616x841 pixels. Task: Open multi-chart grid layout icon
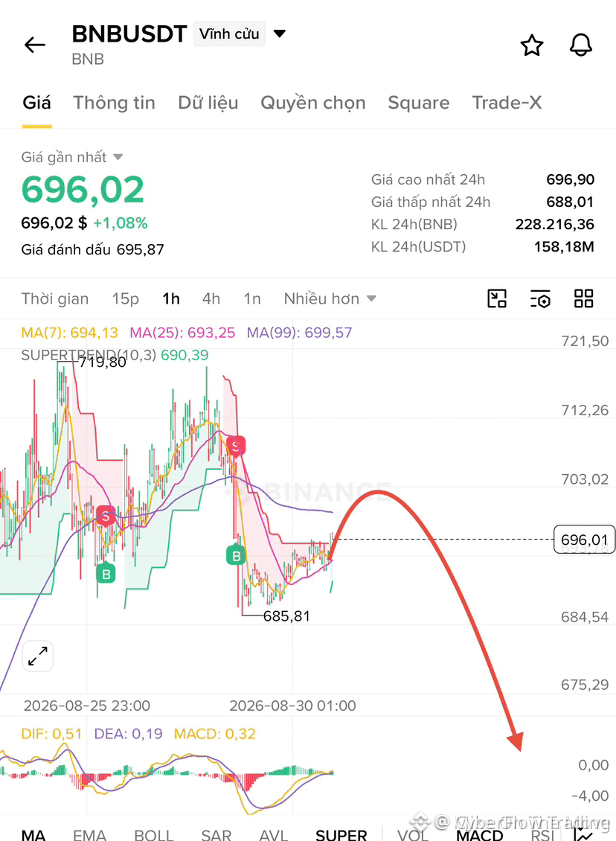(x=583, y=298)
